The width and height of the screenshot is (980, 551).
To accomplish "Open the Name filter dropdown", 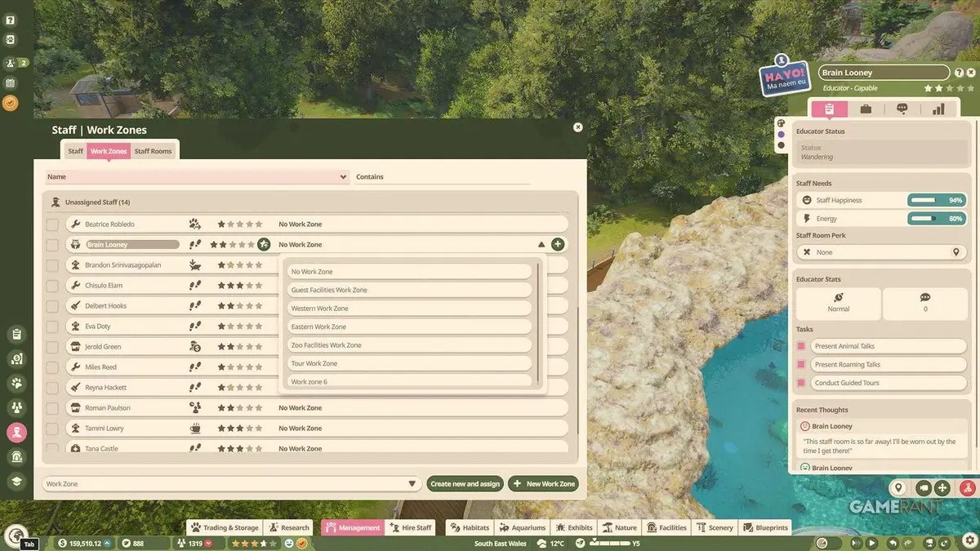I will click(197, 176).
